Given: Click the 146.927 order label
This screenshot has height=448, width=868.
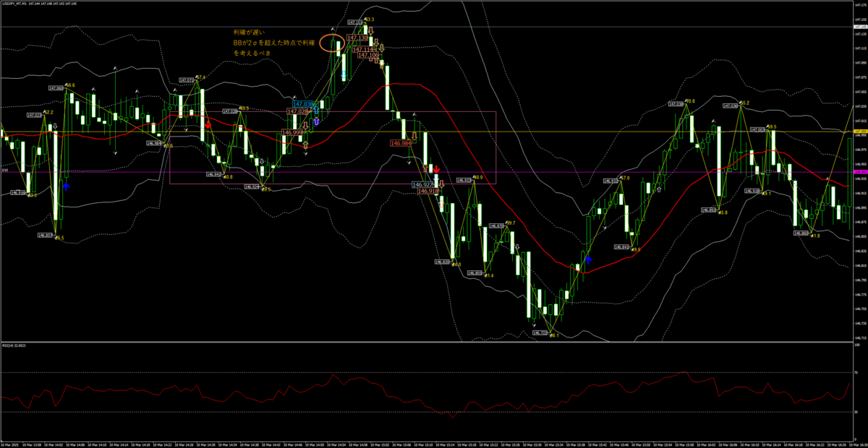Looking at the screenshot, I should coord(422,185).
